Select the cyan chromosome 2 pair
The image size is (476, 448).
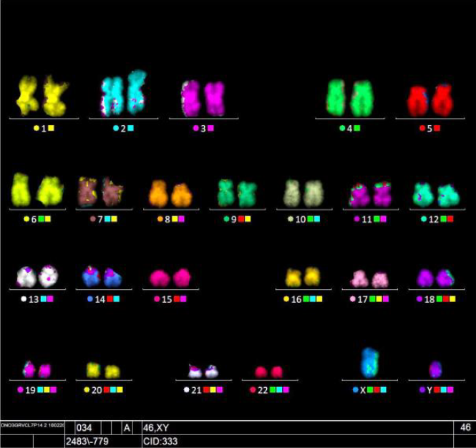click(123, 94)
